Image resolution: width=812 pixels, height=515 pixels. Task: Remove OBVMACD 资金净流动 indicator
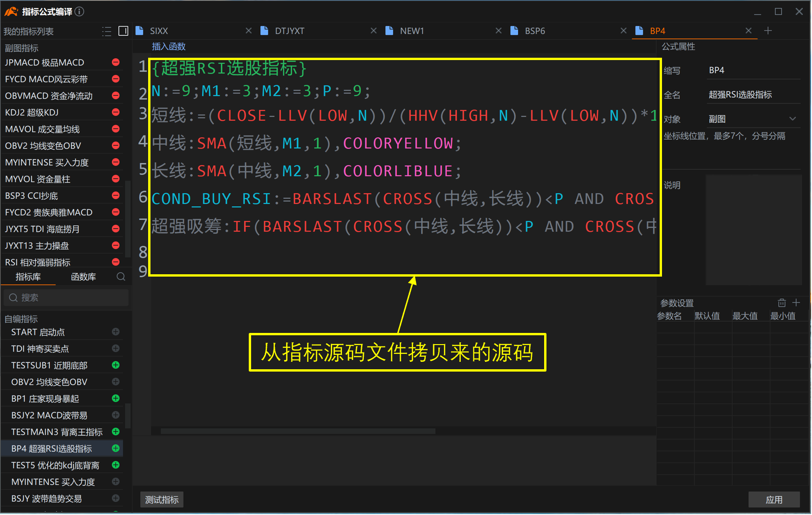(116, 95)
